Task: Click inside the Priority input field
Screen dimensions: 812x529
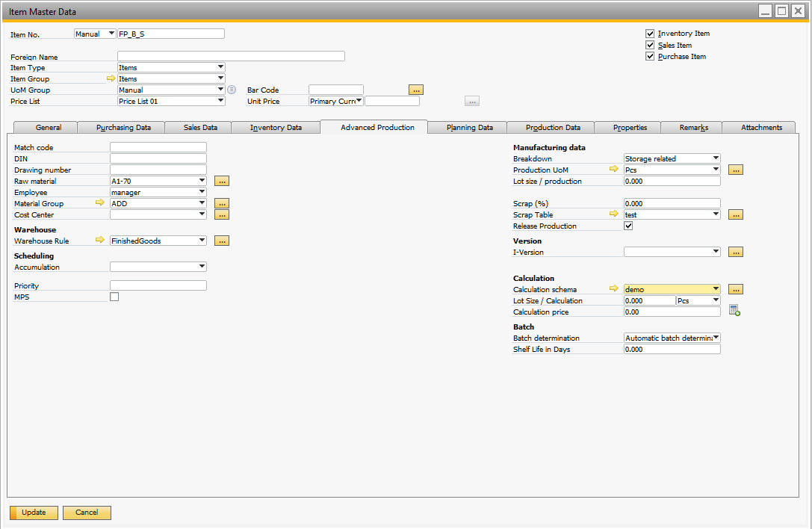Action: click(158, 285)
